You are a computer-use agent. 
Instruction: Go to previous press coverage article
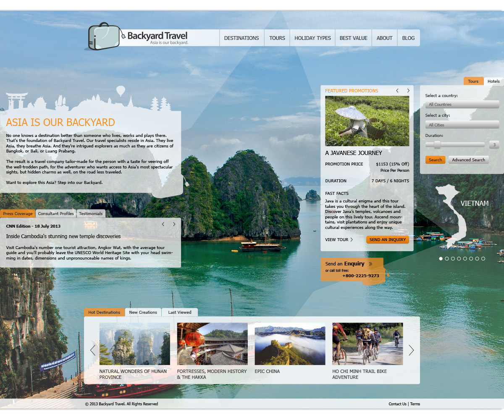click(163, 224)
